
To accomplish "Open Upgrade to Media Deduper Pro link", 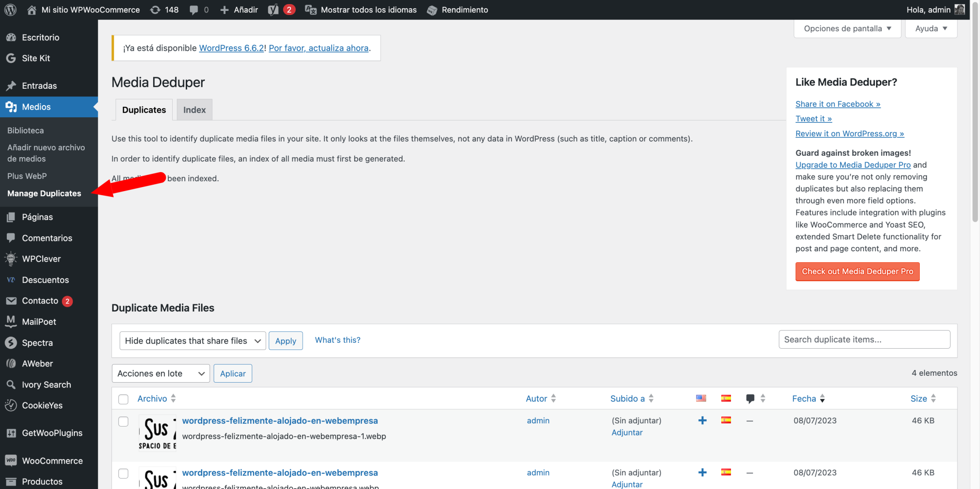I will click(x=853, y=165).
